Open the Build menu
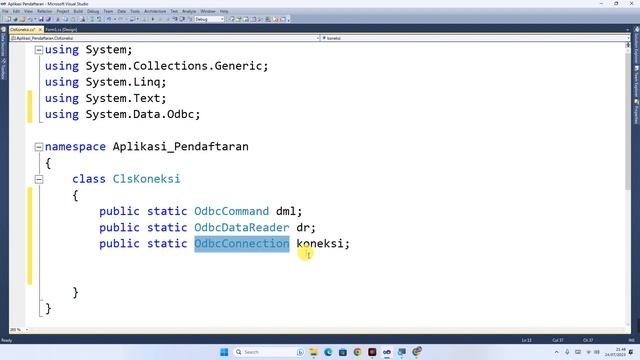The width and height of the screenshot is (640, 360). [x=78, y=11]
